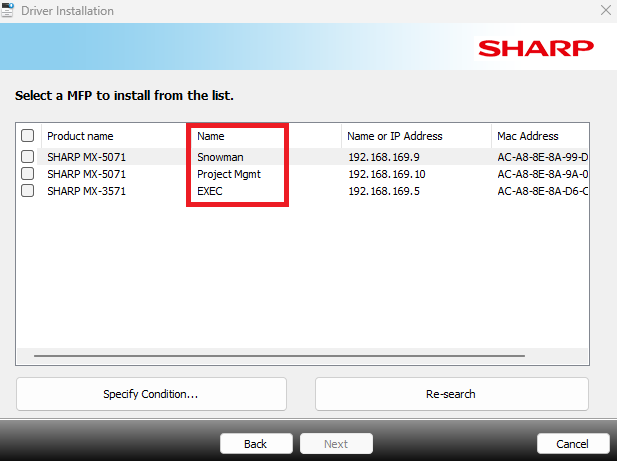This screenshot has width=617, height=461.
Task: Check the box for Project Mgmt printer
Action: click(x=28, y=173)
